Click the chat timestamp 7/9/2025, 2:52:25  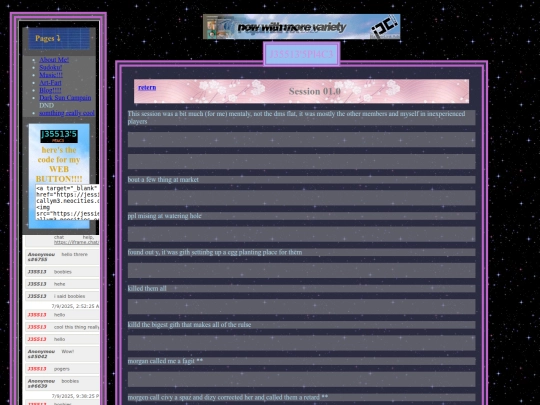point(75,306)
